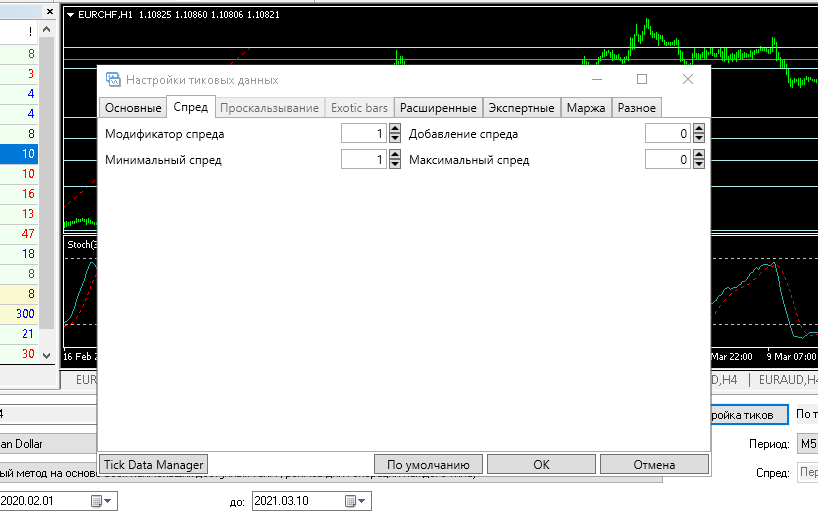This screenshot has height=514, width=818.
Task: Select the row with spread 30
Action: tap(19, 354)
